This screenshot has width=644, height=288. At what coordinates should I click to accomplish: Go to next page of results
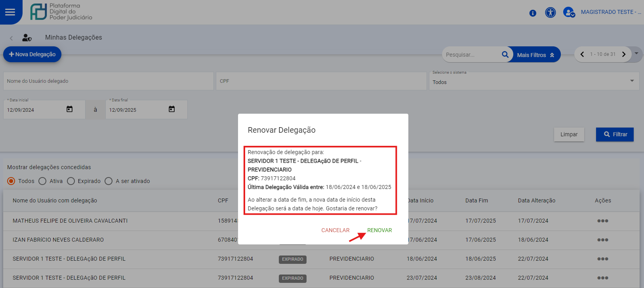624,54
